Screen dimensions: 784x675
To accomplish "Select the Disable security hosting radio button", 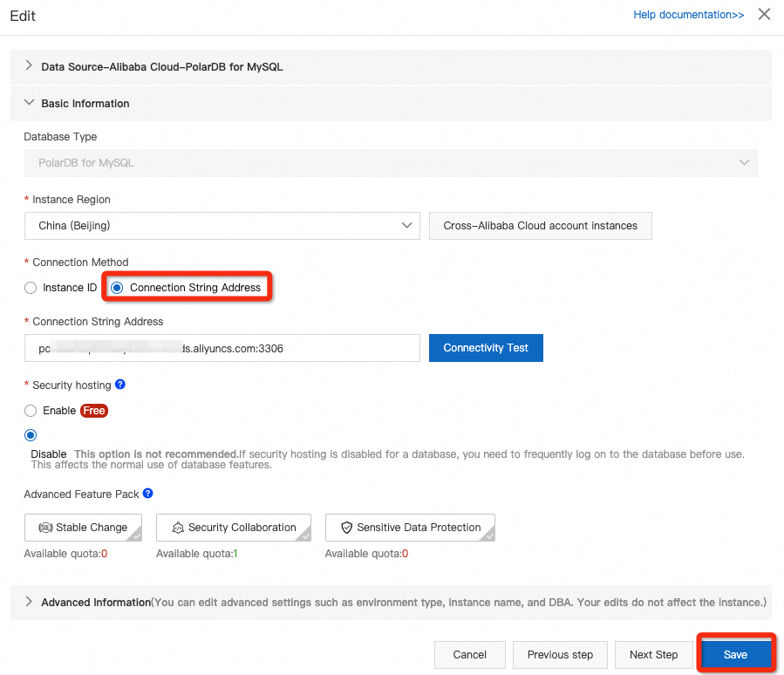I will tap(31, 435).
